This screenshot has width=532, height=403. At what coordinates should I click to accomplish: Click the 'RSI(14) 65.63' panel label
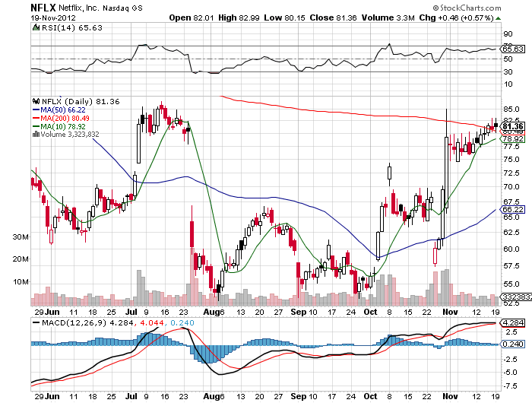tap(72, 28)
